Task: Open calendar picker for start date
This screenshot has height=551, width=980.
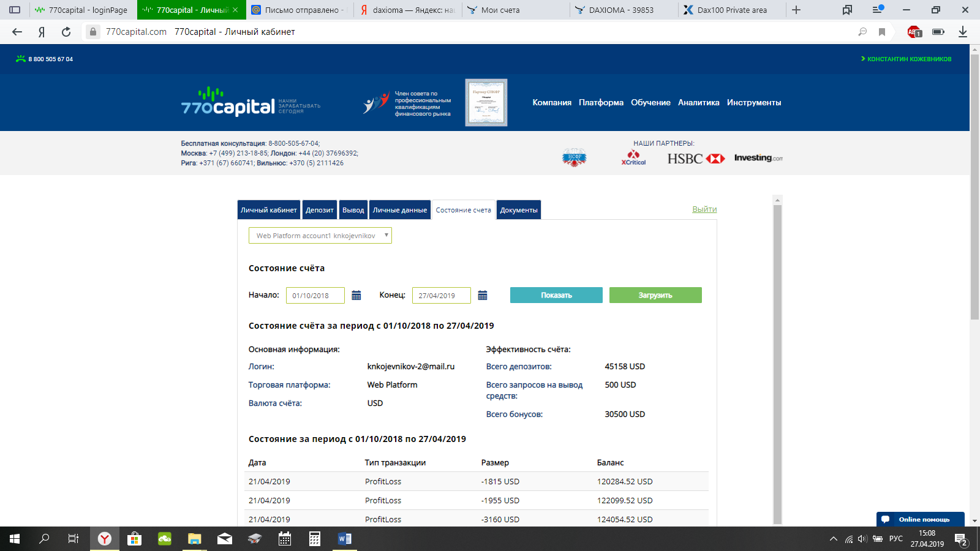Action: click(356, 296)
